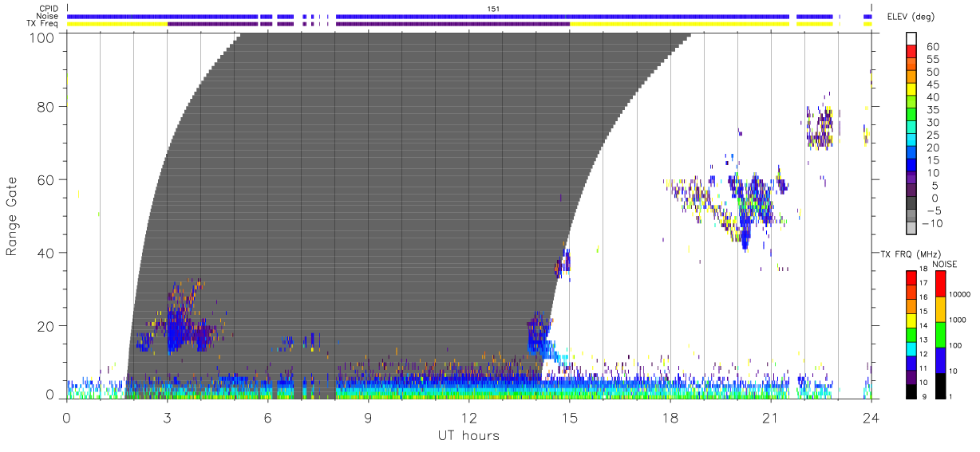Select the yellow segment of the TX FRQ colorbar

point(911,320)
